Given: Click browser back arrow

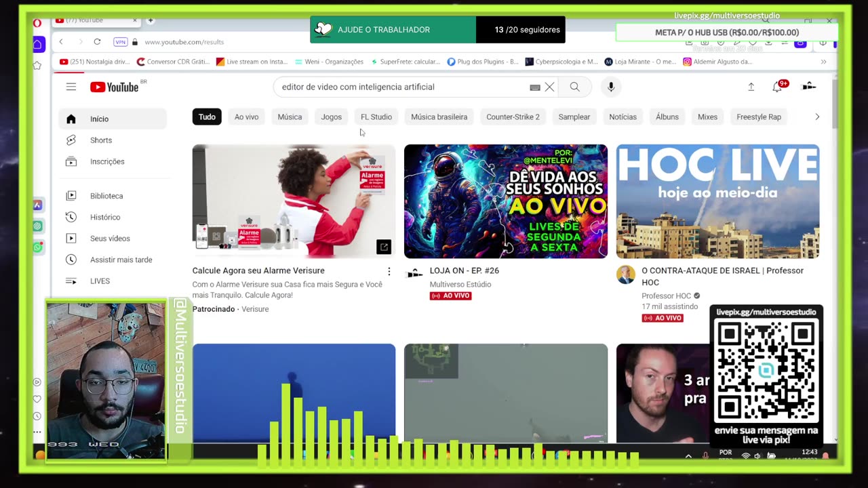Looking at the screenshot, I should point(61,42).
